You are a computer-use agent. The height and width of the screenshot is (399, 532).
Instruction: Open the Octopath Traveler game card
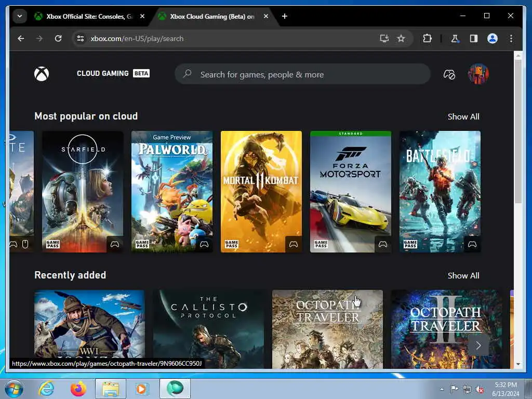coord(327,329)
